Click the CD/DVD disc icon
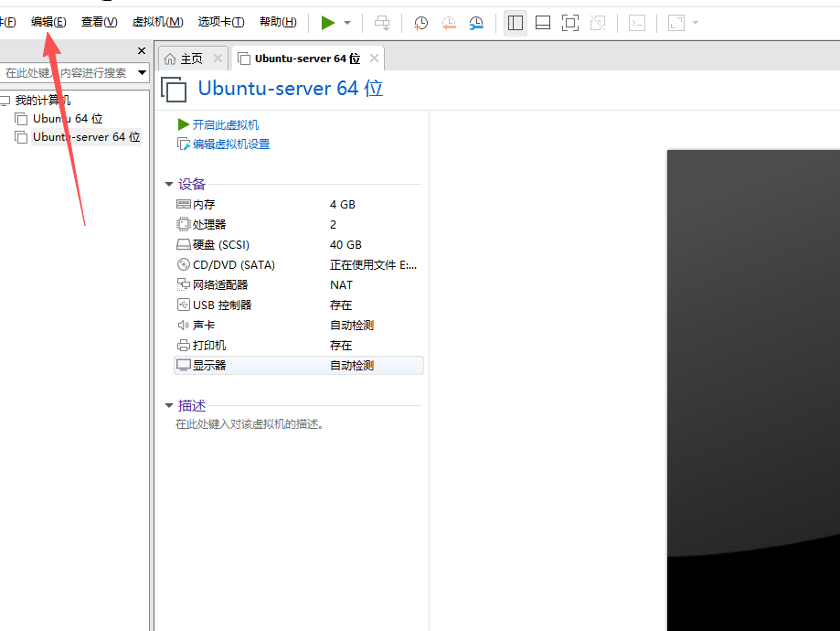Screen dimensions: 840x631 point(183,264)
